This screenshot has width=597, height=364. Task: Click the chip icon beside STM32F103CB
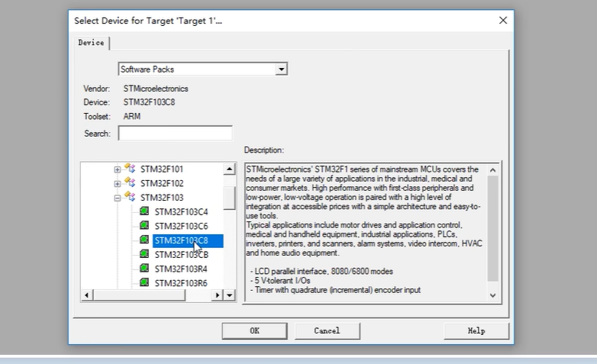click(x=144, y=254)
